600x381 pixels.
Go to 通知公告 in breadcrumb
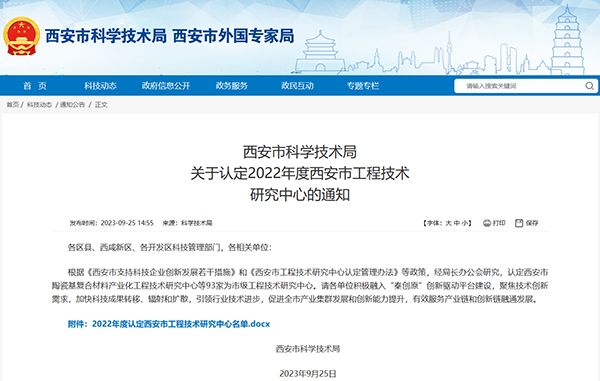[x=72, y=104]
